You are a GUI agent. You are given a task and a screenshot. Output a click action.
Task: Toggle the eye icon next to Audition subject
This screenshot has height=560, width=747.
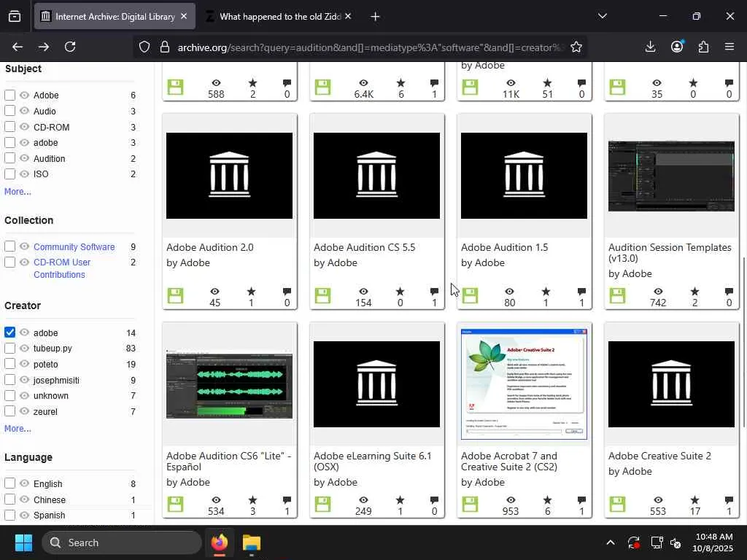click(24, 158)
